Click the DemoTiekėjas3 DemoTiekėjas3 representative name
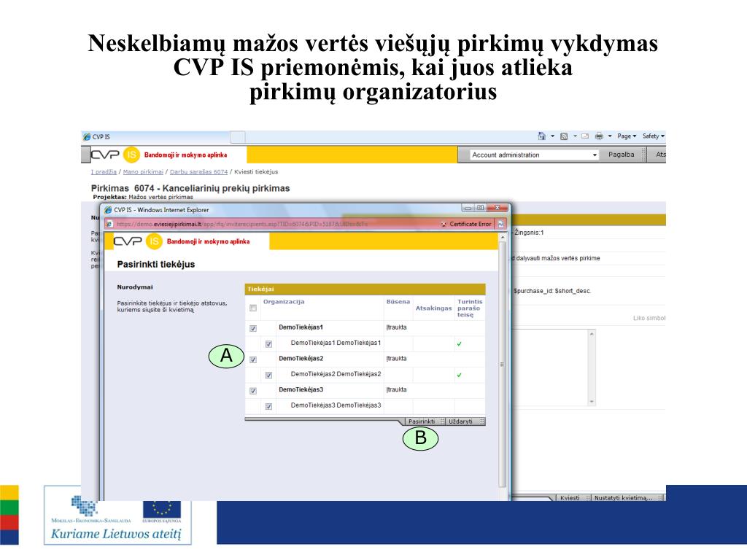Viewport: 747px width, 560px height. [336, 405]
